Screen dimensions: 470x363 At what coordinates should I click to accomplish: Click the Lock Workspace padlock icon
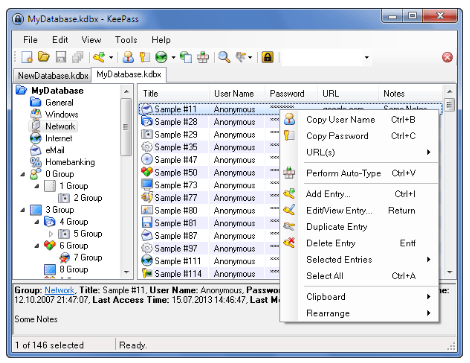[267, 57]
